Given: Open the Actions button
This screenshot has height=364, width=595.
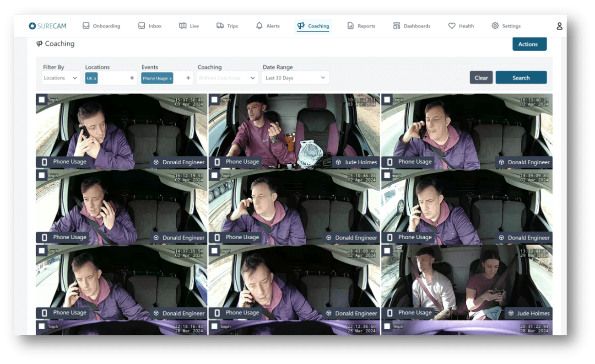Looking at the screenshot, I should [529, 44].
